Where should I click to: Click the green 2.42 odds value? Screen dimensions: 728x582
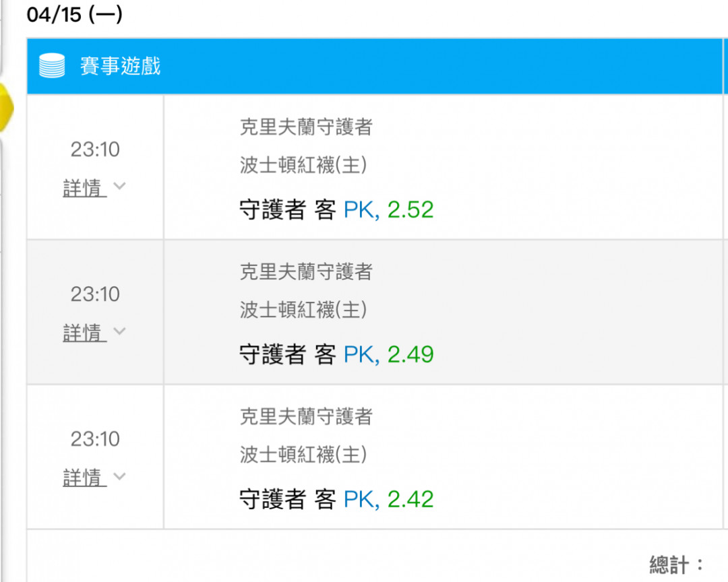[411, 499]
